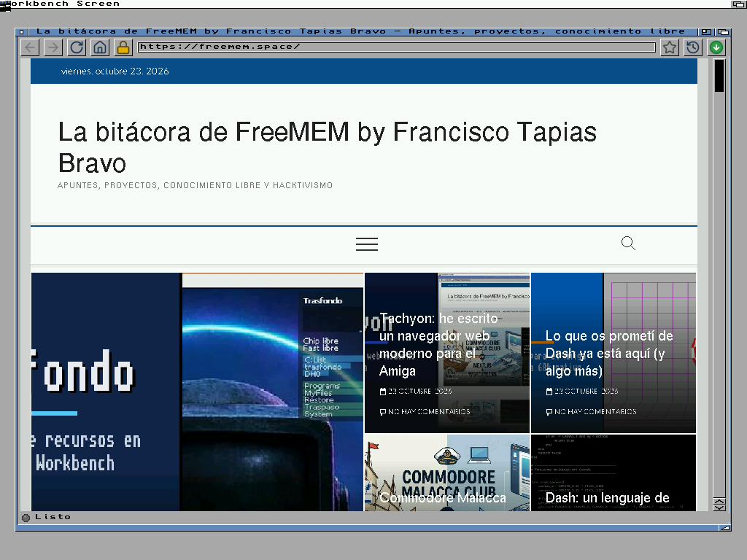Click the padlock security icon

(x=123, y=47)
